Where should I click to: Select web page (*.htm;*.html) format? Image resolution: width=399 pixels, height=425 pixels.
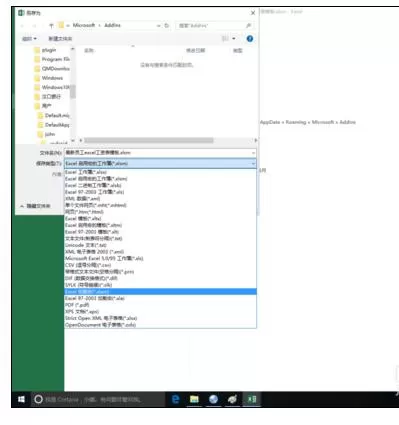[160, 212]
